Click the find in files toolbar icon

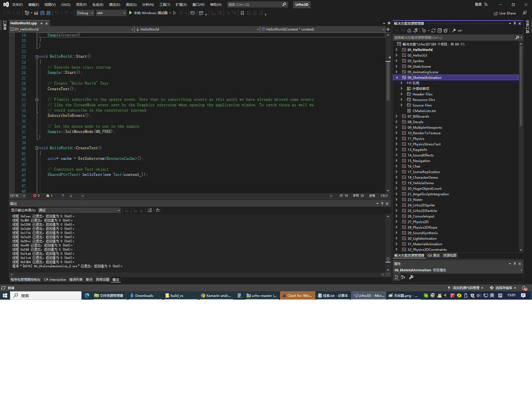click(193, 13)
